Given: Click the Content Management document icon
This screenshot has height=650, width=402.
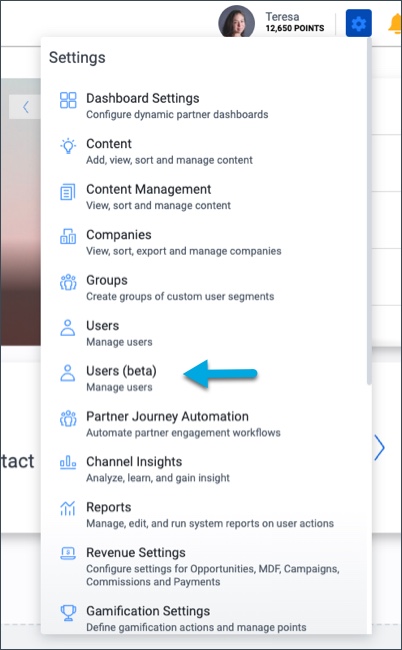Looking at the screenshot, I should click(x=68, y=192).
